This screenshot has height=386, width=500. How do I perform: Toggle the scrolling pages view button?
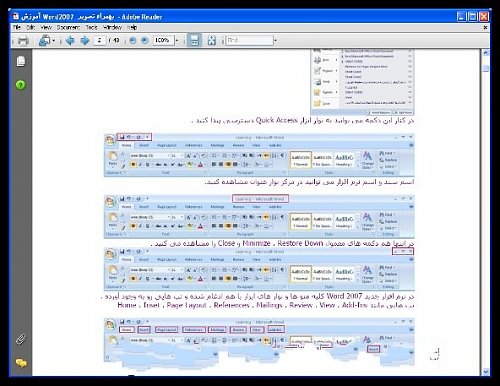pyautogui.click(x=194, y=41)
